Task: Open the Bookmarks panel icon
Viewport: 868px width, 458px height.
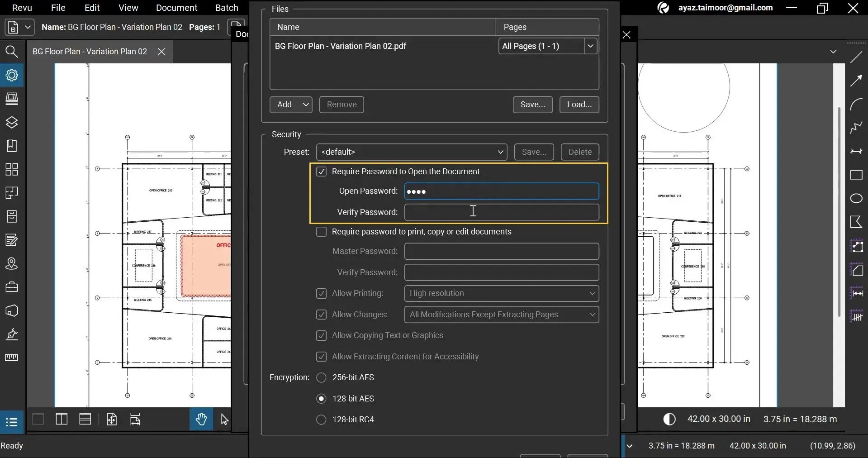Action: 12,146
